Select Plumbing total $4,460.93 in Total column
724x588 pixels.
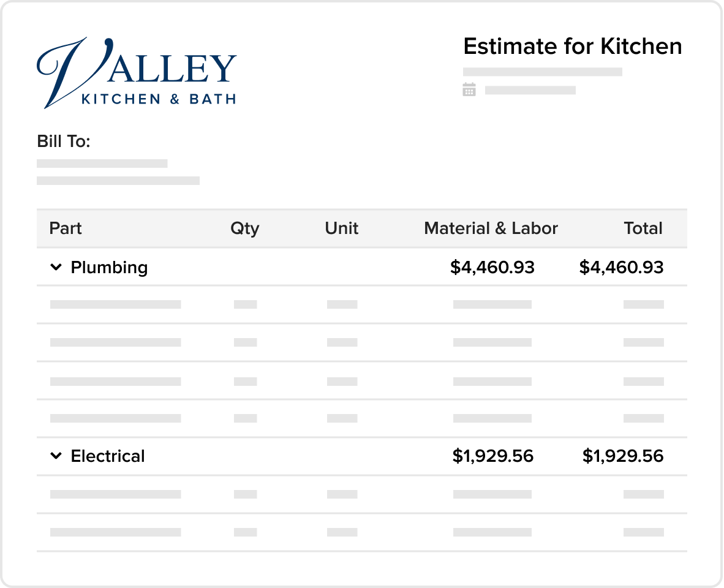tap(622, 267)
